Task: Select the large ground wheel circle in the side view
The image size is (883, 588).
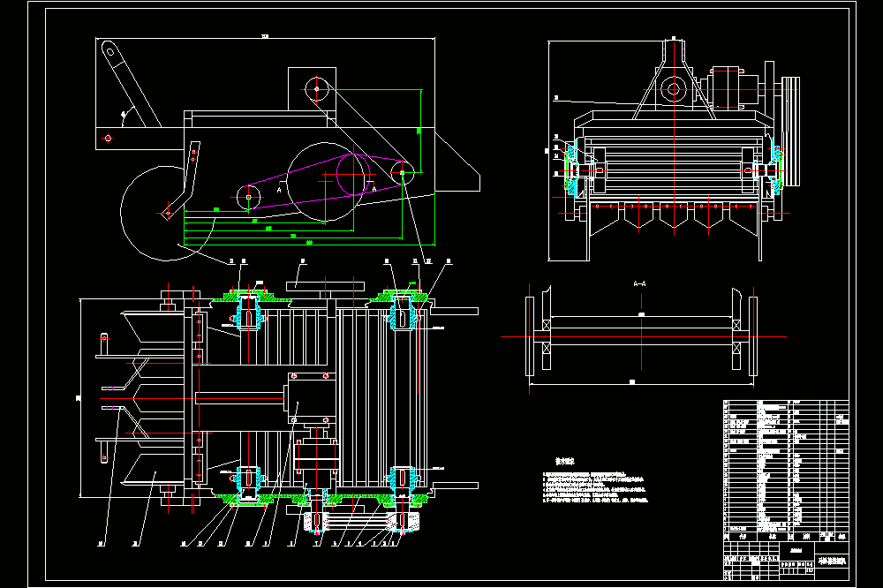Action: 167,214
